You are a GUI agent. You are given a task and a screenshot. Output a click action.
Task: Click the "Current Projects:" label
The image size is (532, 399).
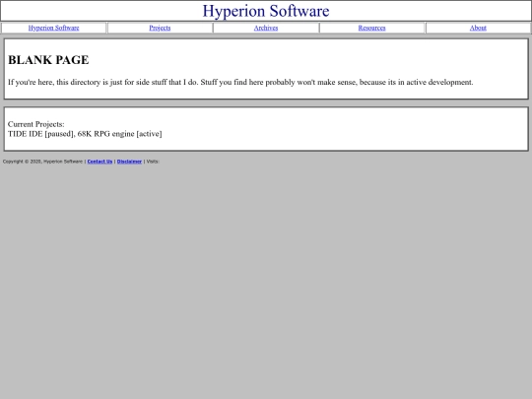click(x=36, y=124)
